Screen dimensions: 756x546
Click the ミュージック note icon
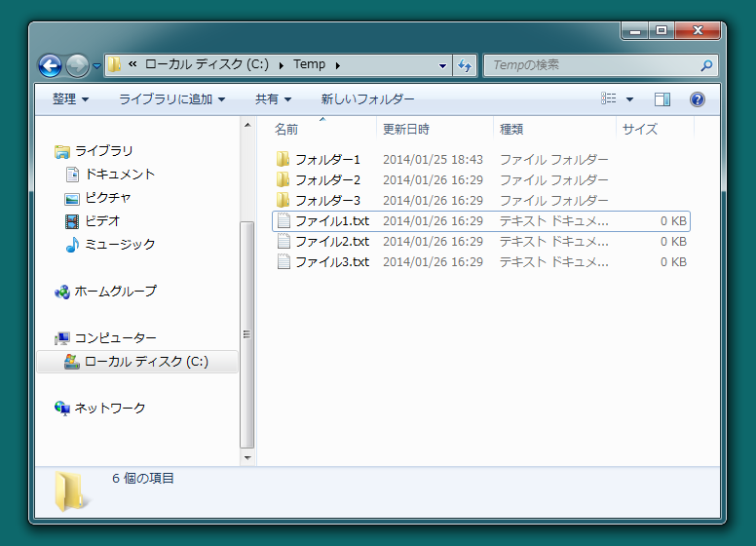point(72,245)
